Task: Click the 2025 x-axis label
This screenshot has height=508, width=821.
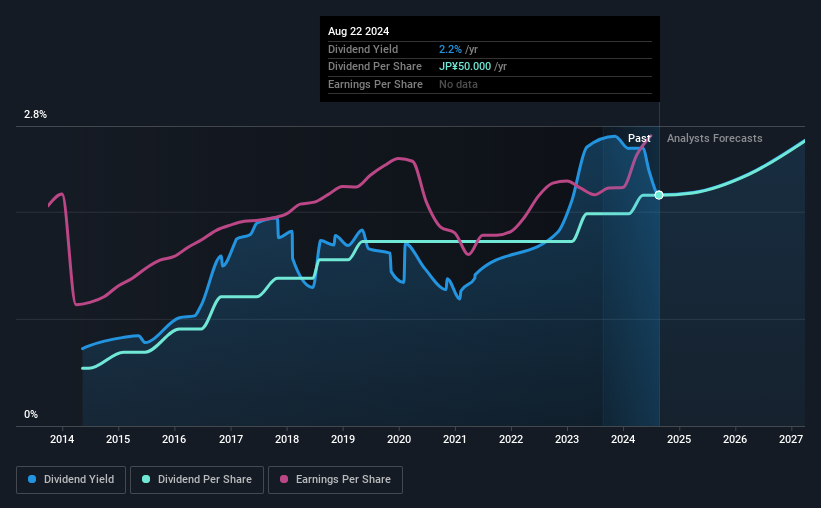Action: point(679,439)
